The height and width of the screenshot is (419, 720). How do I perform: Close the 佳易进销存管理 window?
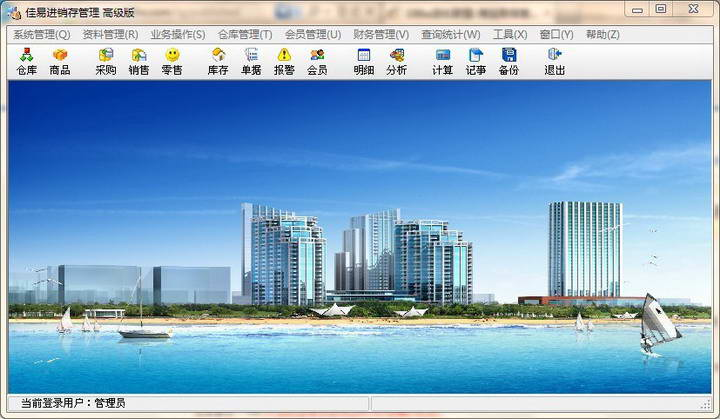pyautogui.click(x=693, y=9)
